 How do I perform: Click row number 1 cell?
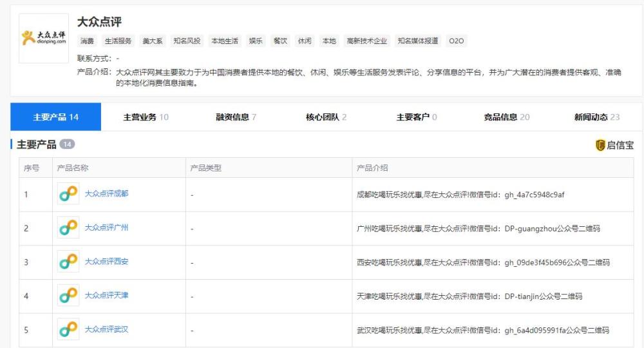pyautogui.click(x=35, y=195)
